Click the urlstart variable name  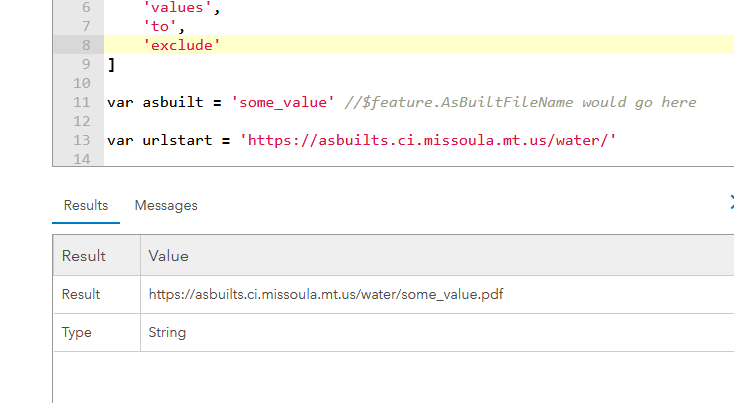coord(178,140)
